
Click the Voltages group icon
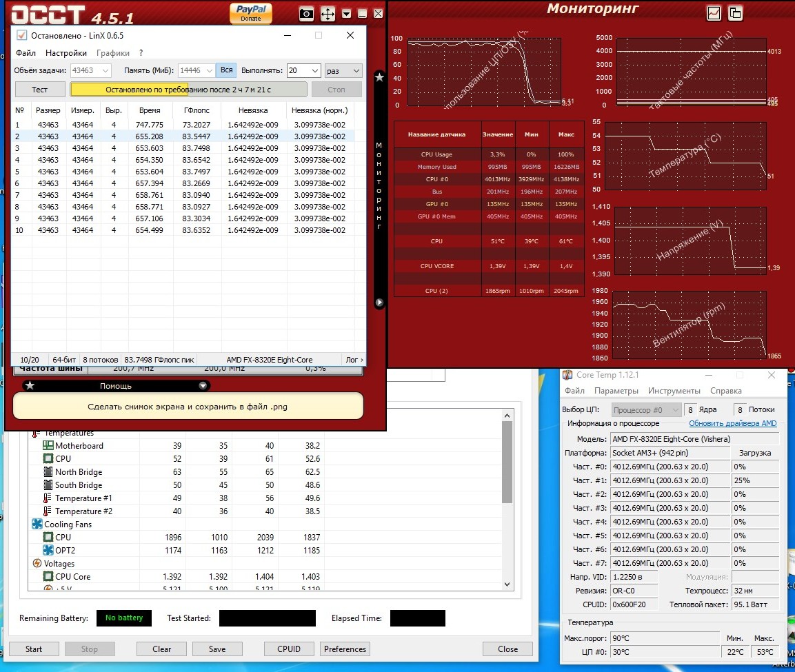37,564
